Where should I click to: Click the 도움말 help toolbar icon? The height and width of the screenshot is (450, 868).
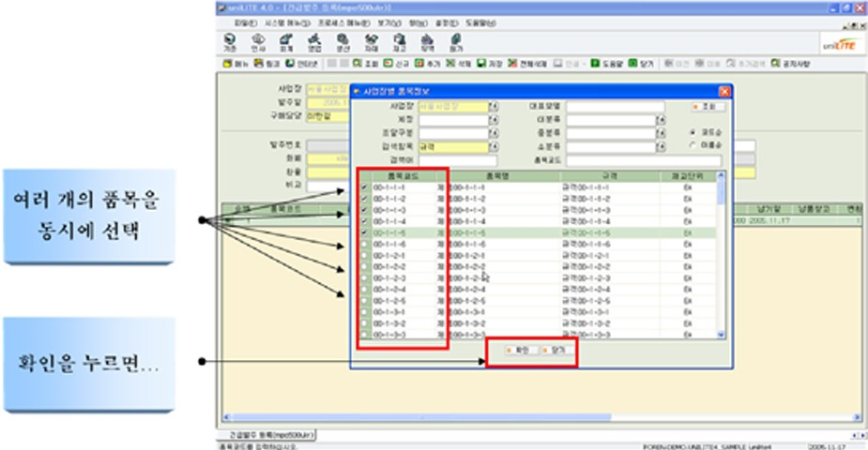click(x=607, y=64)
